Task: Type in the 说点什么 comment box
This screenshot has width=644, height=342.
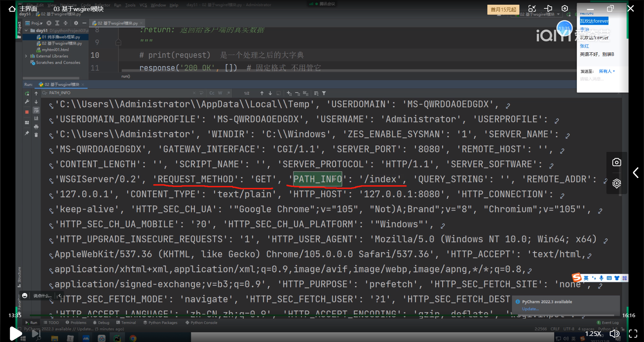Action: click(x=43, y=296)
